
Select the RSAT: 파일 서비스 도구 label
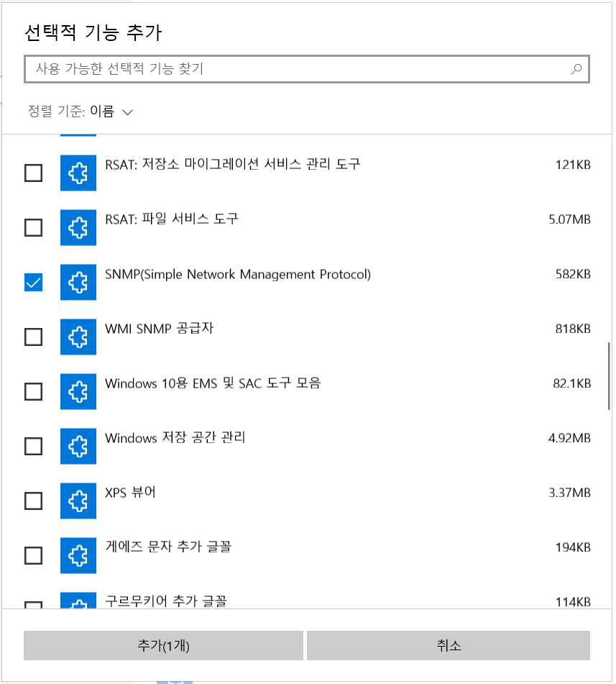point(172,219)
